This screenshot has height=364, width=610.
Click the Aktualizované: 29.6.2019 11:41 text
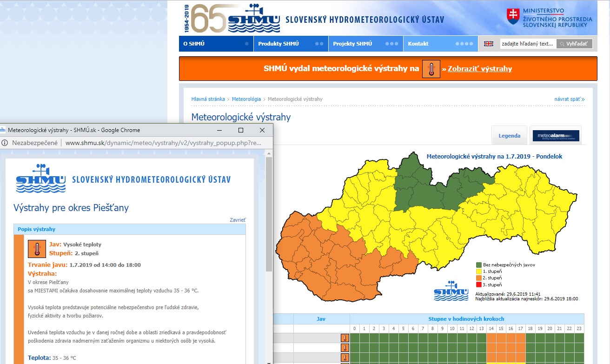click(x=508, y=294)
